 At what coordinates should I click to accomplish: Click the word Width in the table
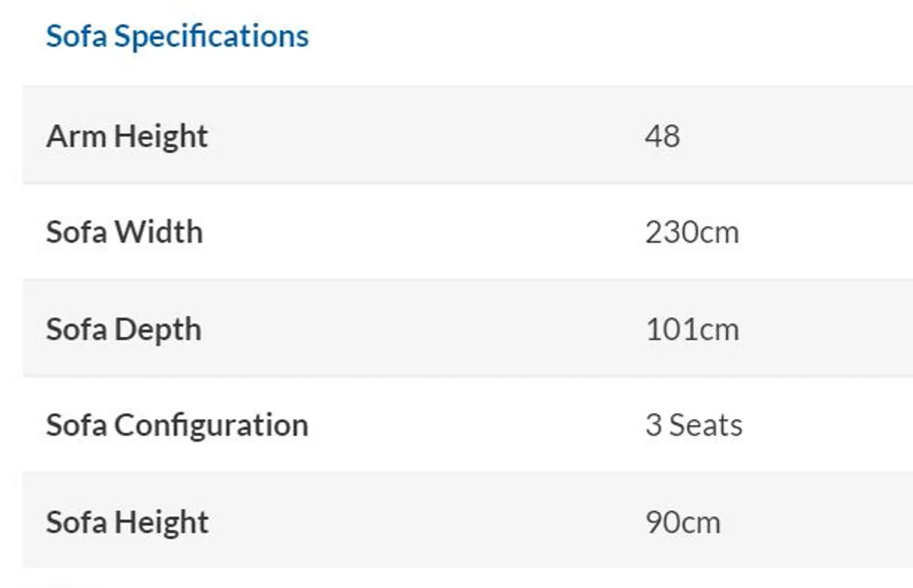tap(158, 231)
